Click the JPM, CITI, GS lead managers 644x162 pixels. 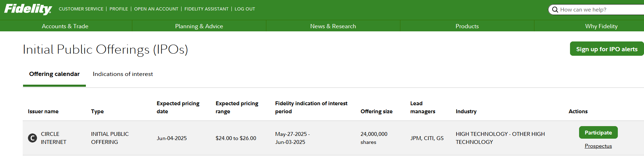(x=427, y=138)
